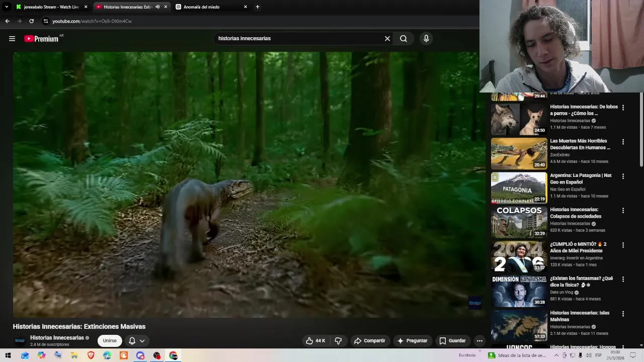
Task: Click the browser address bar URL
Action: [x=92, y=21]
